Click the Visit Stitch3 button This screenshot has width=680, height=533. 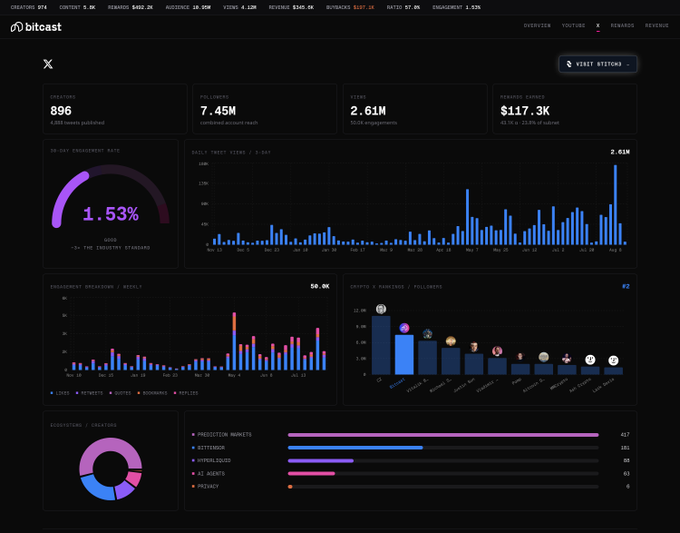(x=598, y=64)
